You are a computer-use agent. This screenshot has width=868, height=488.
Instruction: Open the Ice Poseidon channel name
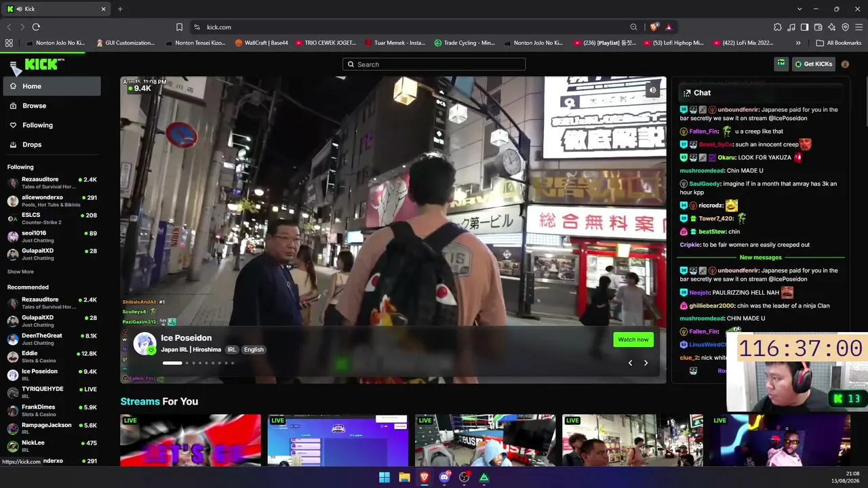(186, 338)
